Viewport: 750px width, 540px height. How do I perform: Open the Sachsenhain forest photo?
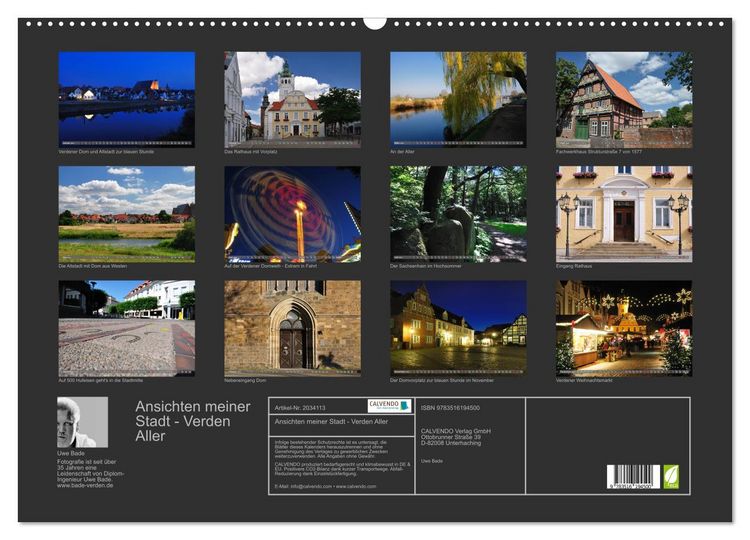pos(458,214)
